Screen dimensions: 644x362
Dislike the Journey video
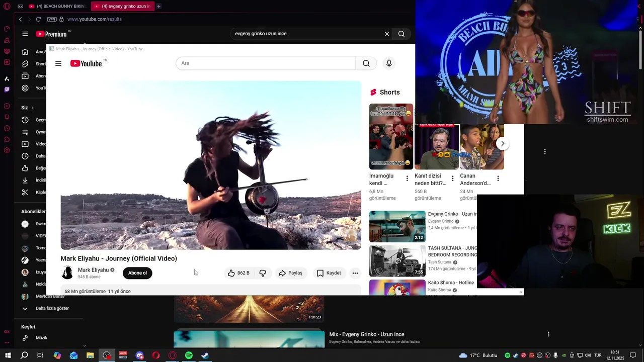coord(263,273)
